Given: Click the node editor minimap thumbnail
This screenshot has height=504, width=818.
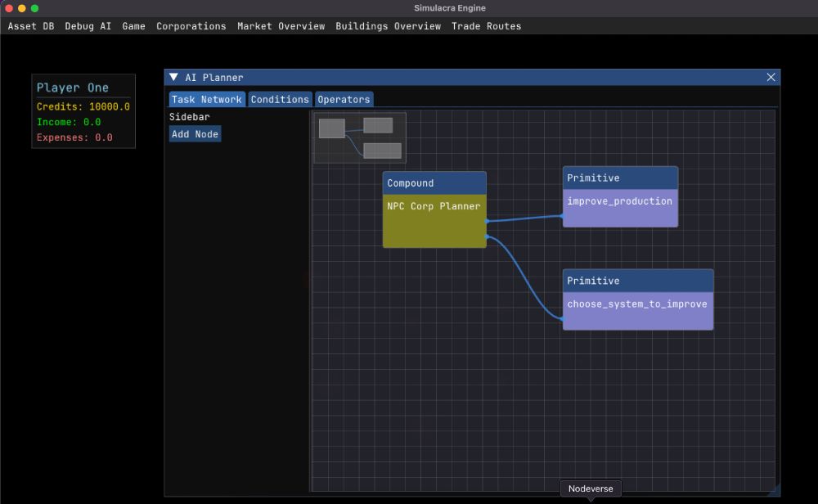Looking at the screenshot, I should [x=359, y=137].
